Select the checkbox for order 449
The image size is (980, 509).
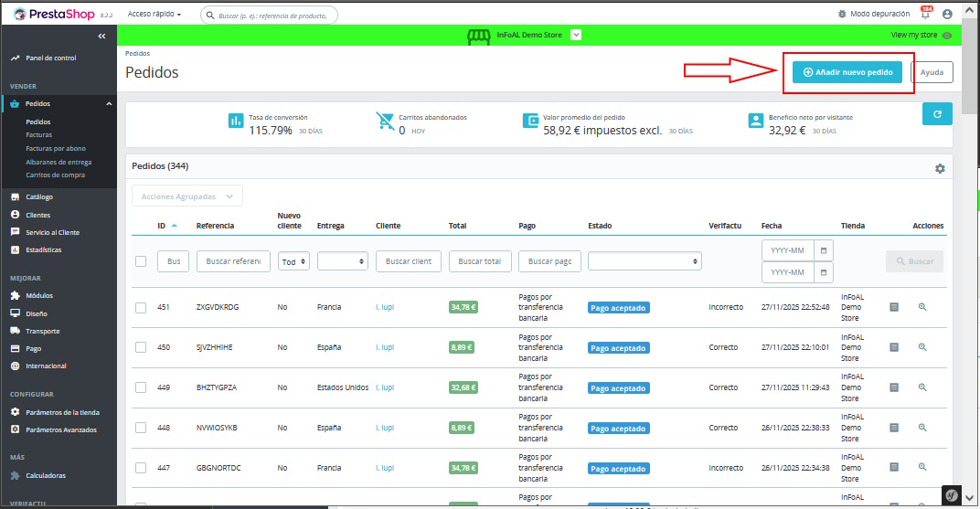[x=141, y=387]
